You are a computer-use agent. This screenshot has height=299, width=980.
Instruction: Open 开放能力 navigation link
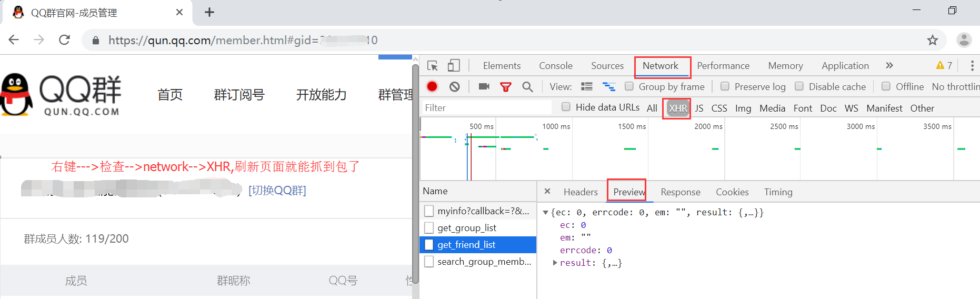tap(321, 95)
